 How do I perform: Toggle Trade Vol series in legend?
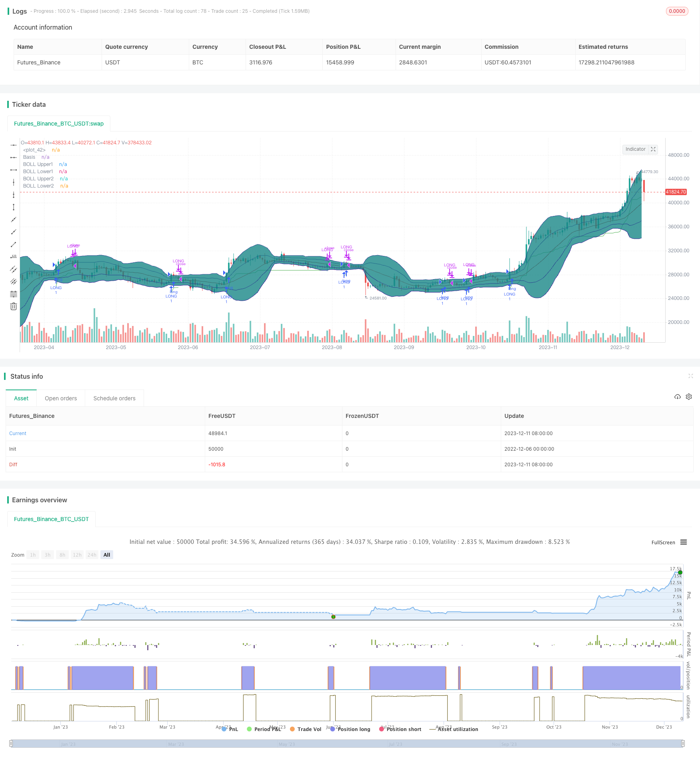(x=306, y=729)
